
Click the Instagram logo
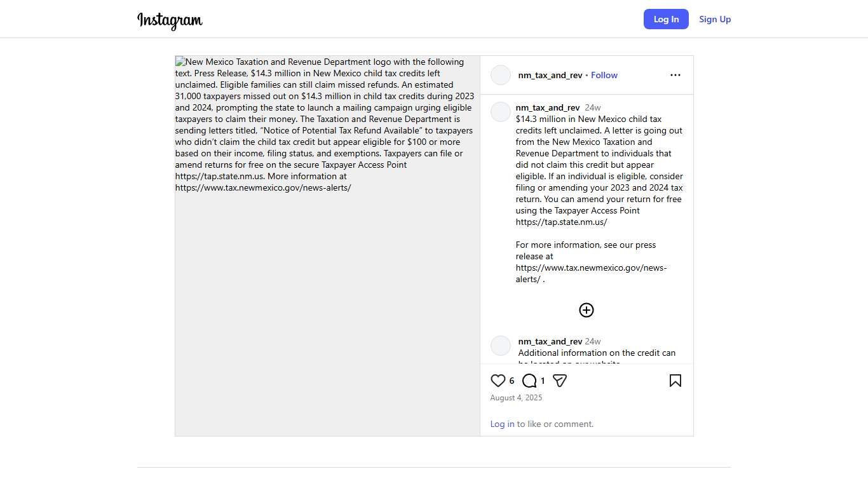[170, 20]
